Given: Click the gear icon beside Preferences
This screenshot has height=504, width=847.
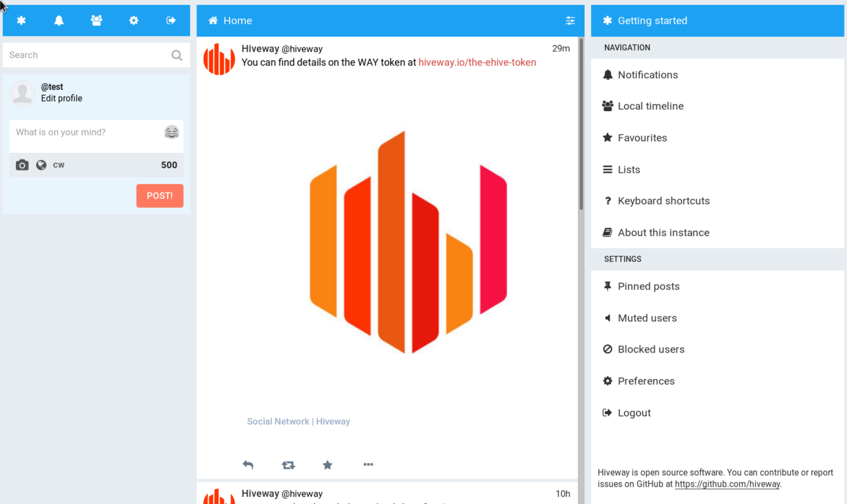Looking at the screenshot, I should point(607,381).
